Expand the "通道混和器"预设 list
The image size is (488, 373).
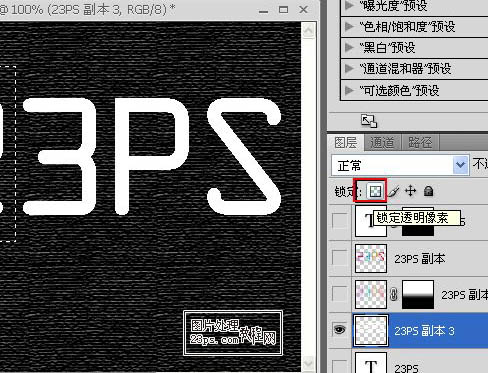coord(349,68)
